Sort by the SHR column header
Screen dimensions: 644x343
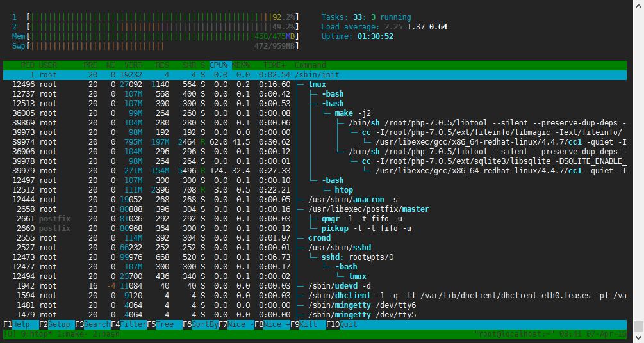[189, 65]
